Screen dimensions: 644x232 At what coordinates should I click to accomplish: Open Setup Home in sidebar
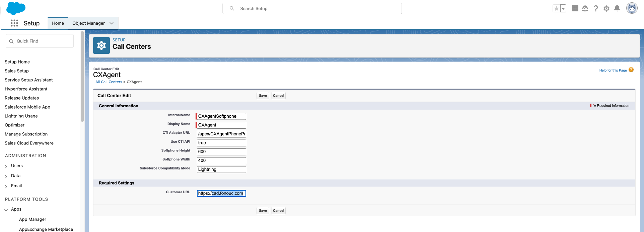pos(17,62)
